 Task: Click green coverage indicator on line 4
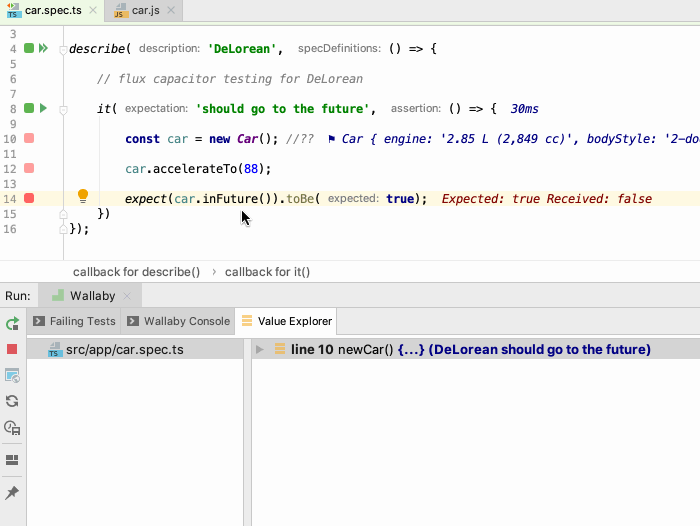pos(29,48)
